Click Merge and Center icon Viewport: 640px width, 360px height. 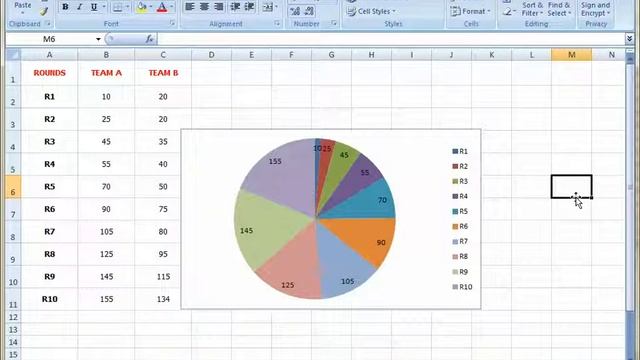pos(267,7)
